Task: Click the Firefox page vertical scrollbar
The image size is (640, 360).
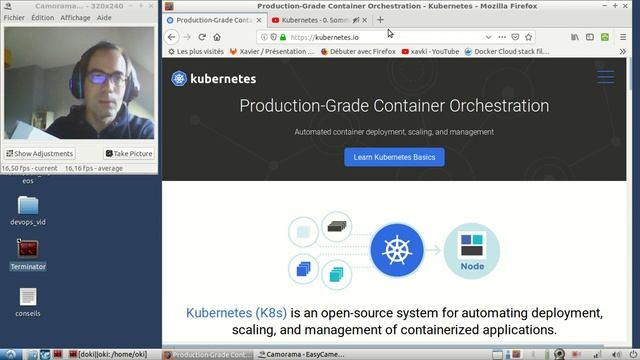Action: coord(629,73)
